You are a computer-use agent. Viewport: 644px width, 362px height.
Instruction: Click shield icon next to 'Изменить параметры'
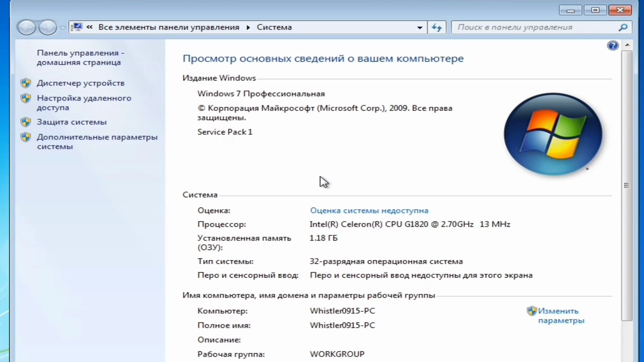coord(532,311)
